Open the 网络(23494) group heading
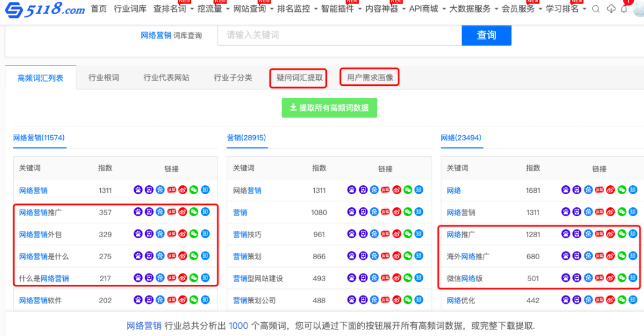The width and height of the screenshot is (644, 336). pyautogui.click(x=461, y=138)
